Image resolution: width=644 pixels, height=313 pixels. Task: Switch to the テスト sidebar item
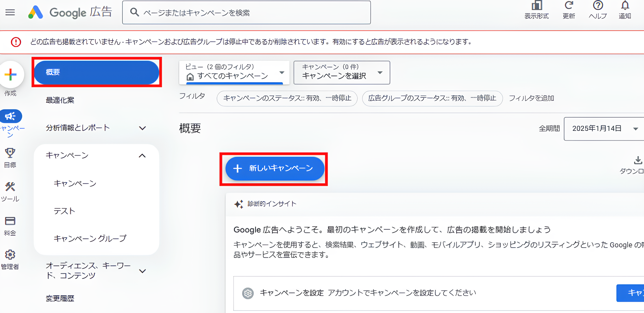coord(64,211)
